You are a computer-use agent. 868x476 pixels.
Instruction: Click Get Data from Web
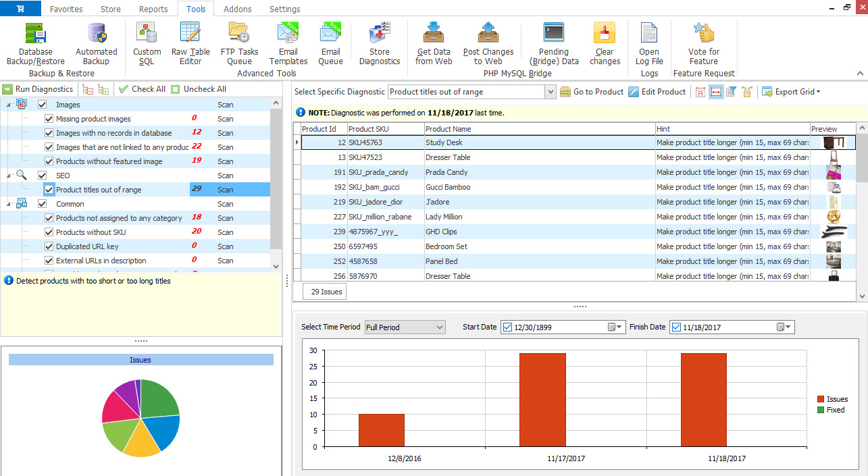(x=434, y=44)
